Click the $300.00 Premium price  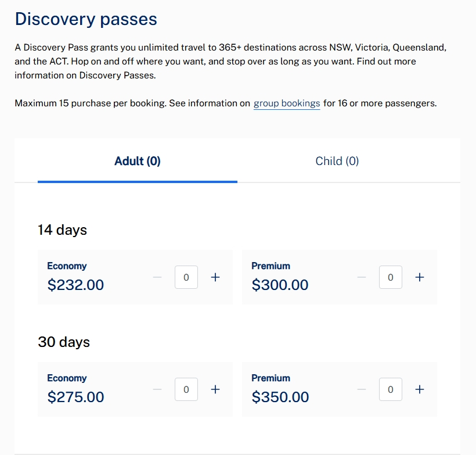280,285
